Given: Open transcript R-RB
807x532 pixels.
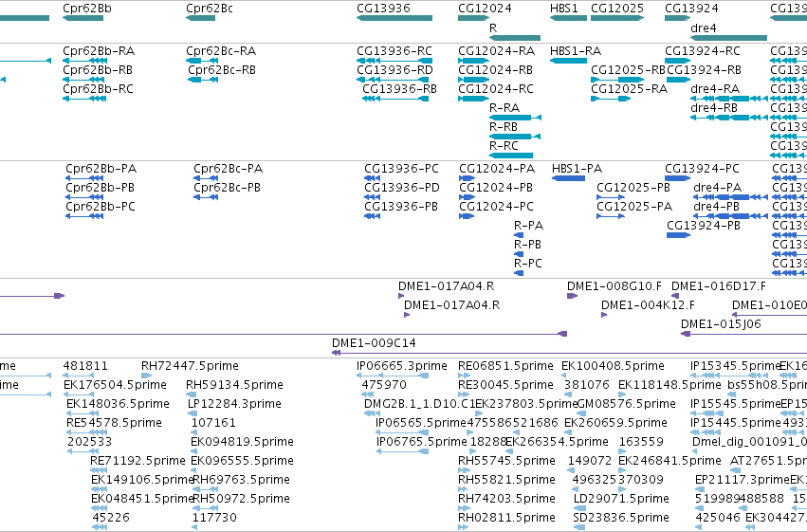Looking at the screenshot, I should coord(504,127).
